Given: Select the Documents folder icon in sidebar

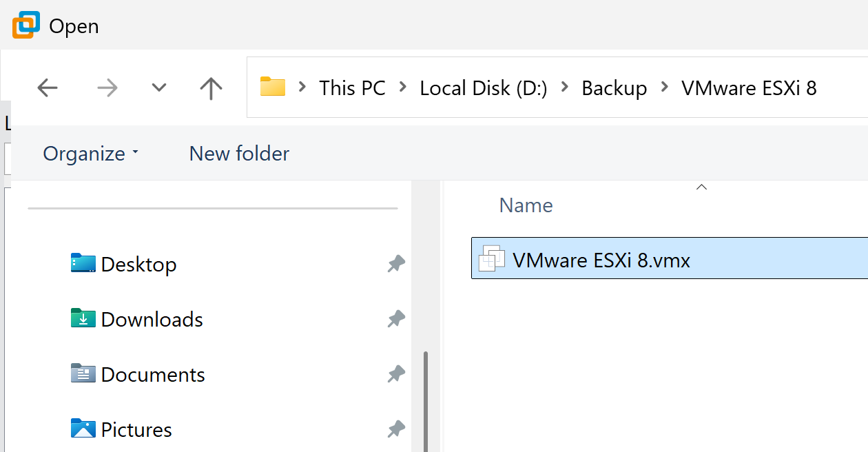Looking at the screenshot, I should pos(83,373).
